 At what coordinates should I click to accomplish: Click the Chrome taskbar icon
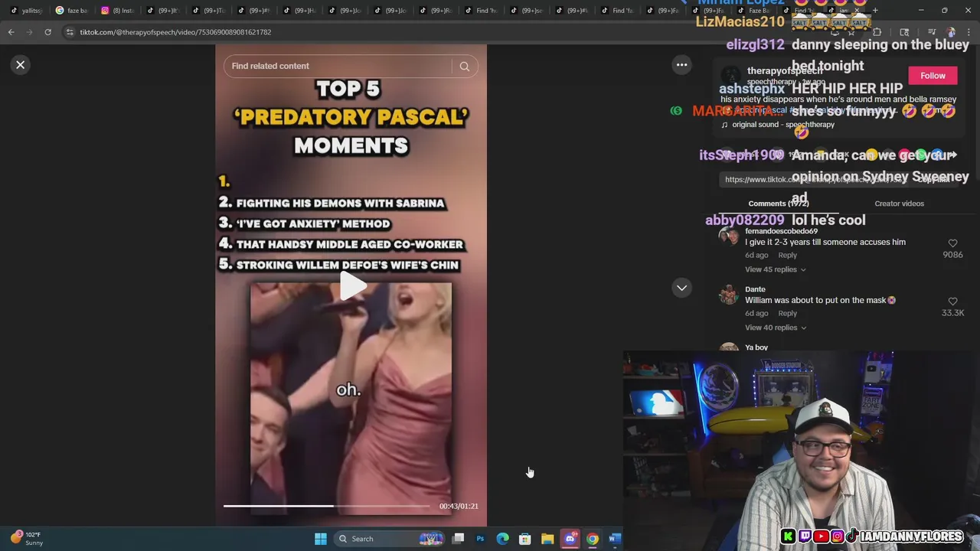point(592,539)
